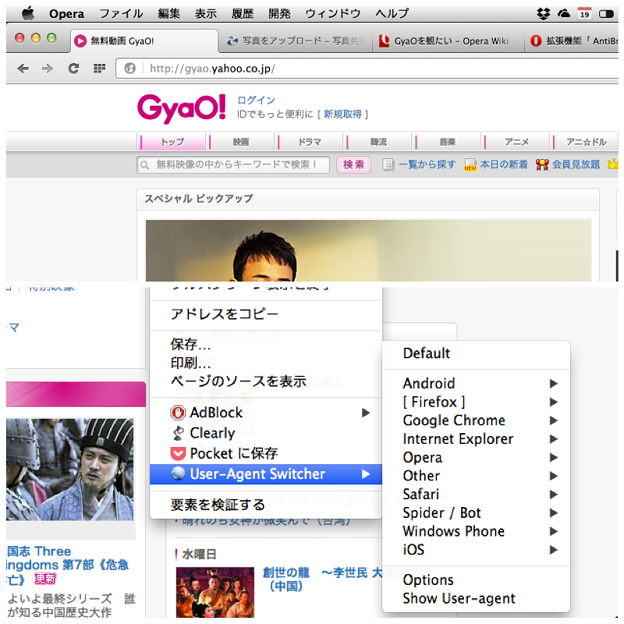
Task: Click the cloud icon in menu bar
Action: pos(564,14)
